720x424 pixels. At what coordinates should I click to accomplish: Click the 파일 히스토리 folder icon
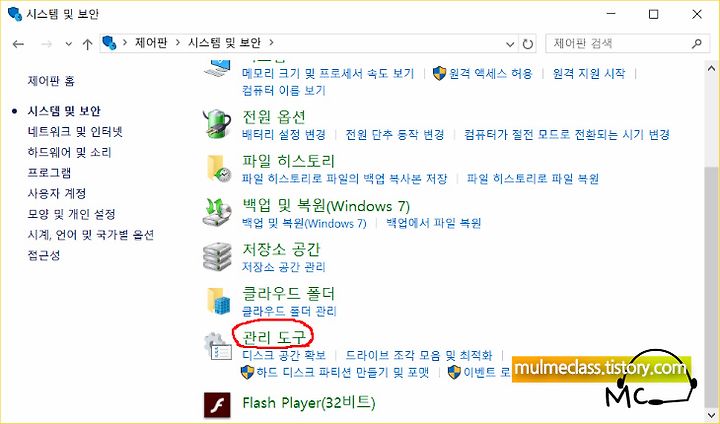click(219, 168)
